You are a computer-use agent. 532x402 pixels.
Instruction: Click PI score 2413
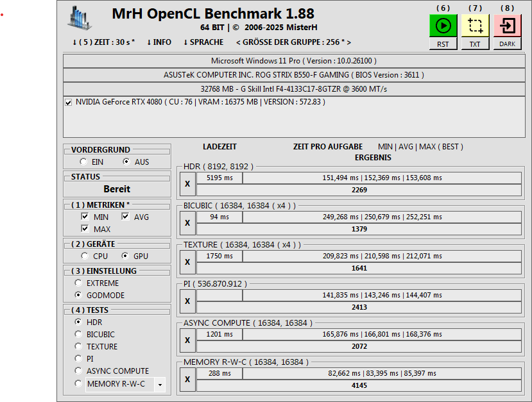(x=359, y=308)
